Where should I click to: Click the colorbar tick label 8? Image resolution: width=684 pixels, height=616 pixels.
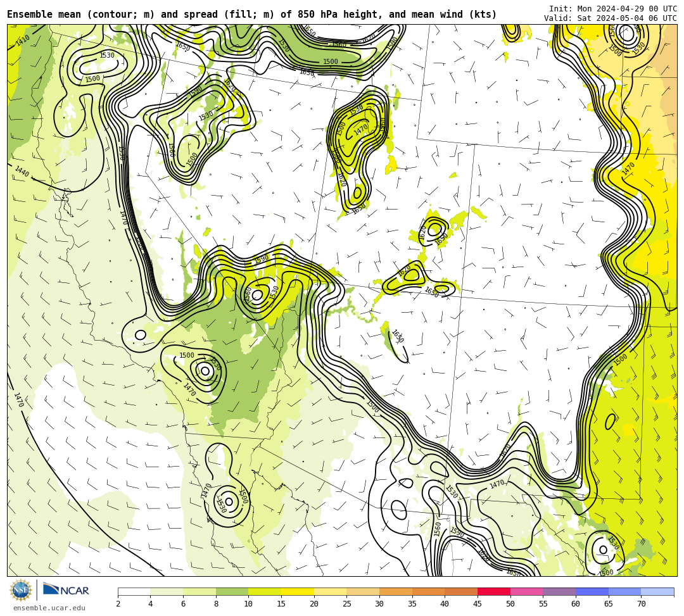(216, 604)
